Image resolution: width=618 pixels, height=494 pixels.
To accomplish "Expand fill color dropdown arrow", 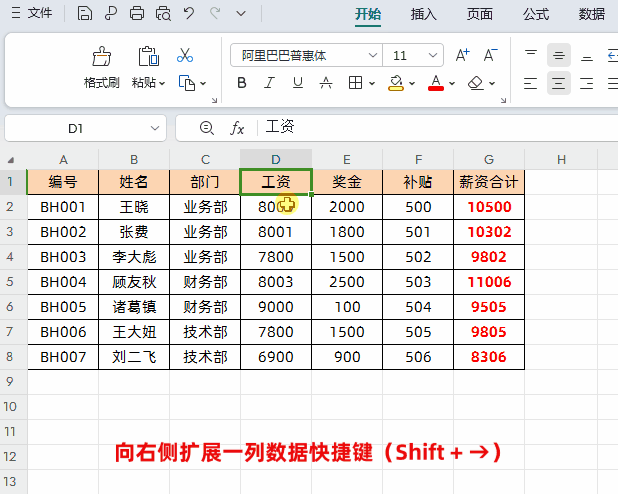I will (412, 83).
